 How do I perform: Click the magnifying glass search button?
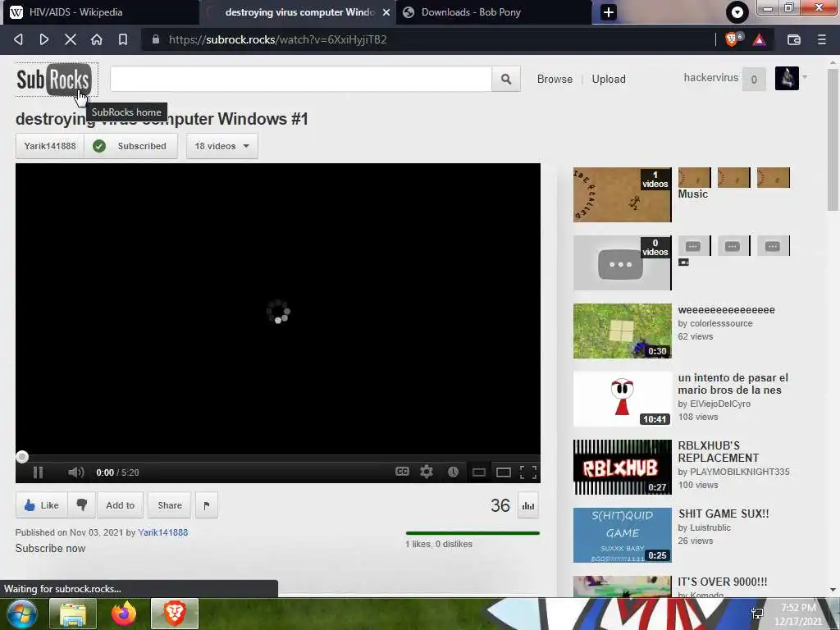[505, 80]
